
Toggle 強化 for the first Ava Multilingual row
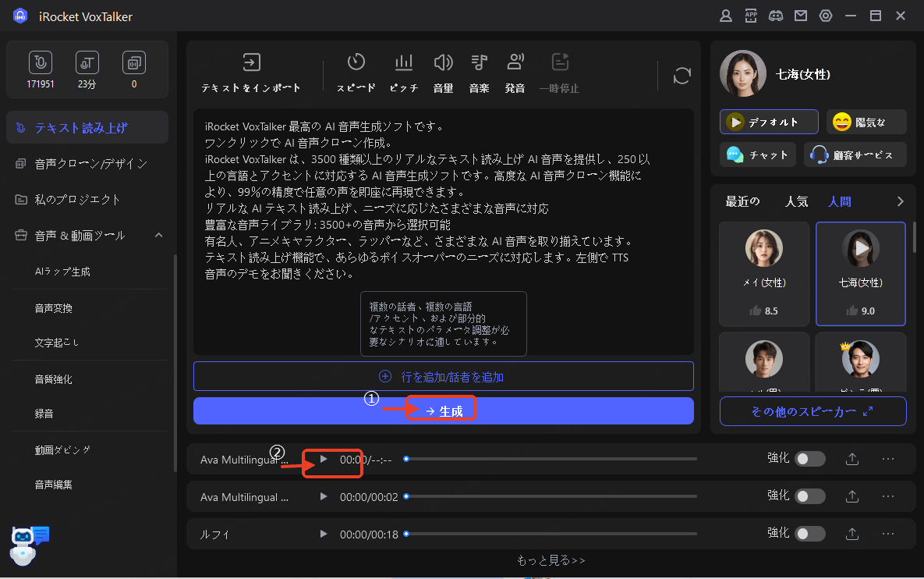click(x=809, y=459)
